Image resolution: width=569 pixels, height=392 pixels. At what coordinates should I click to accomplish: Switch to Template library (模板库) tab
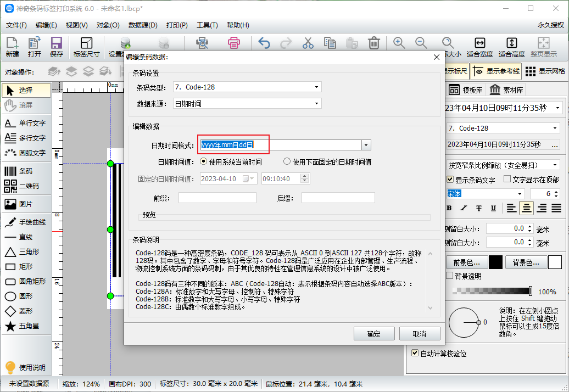tap(466, 90)
